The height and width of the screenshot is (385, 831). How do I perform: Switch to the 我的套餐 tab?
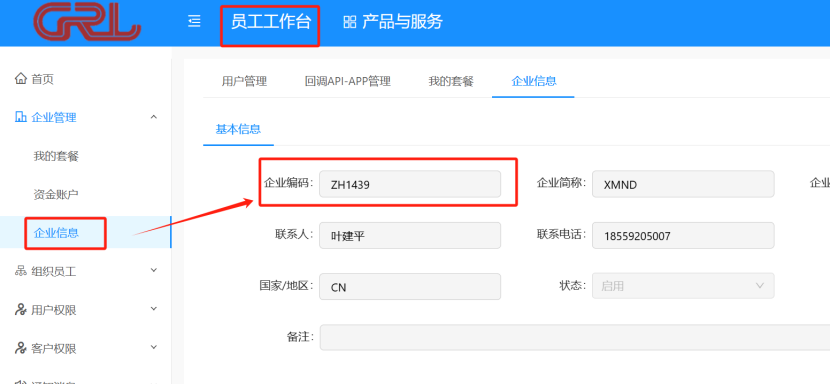coord(451,81)
